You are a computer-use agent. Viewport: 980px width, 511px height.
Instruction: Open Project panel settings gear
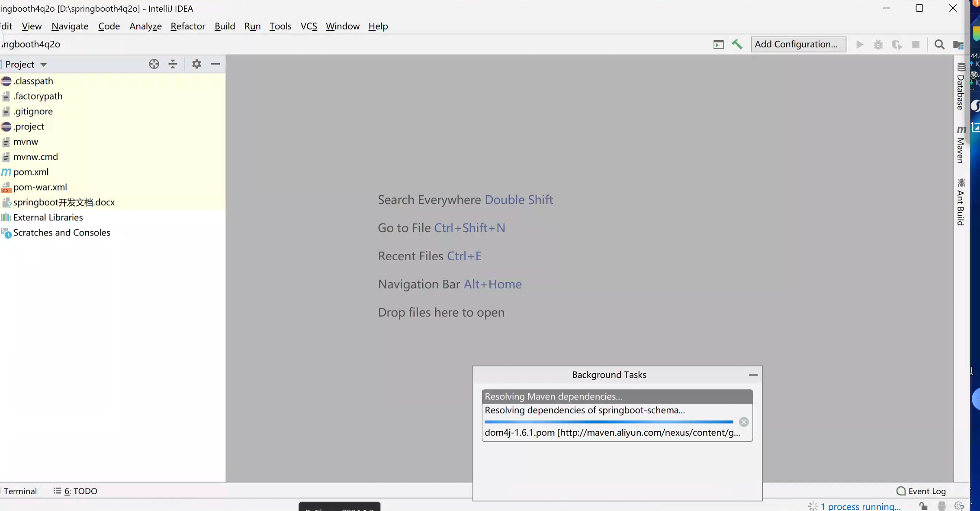196,64
